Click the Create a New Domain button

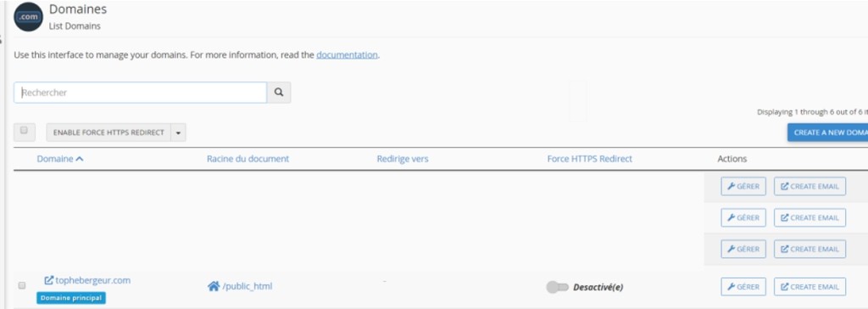pos(827,132)
